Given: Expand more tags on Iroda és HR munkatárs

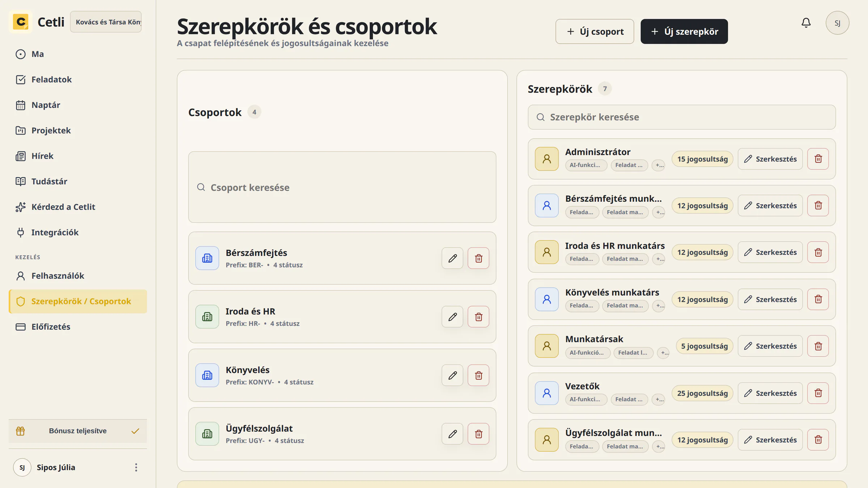Looking at the screenshot, I should (659, 259).
